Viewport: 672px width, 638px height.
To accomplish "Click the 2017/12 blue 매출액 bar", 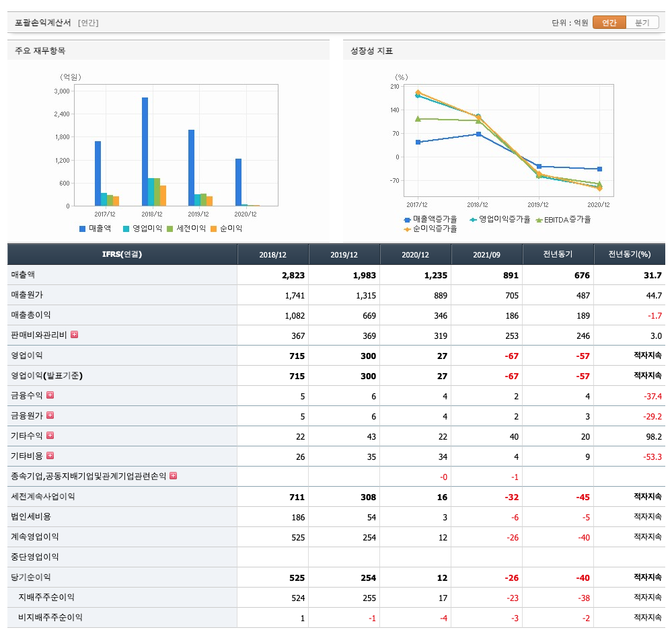I will (98, 173).
